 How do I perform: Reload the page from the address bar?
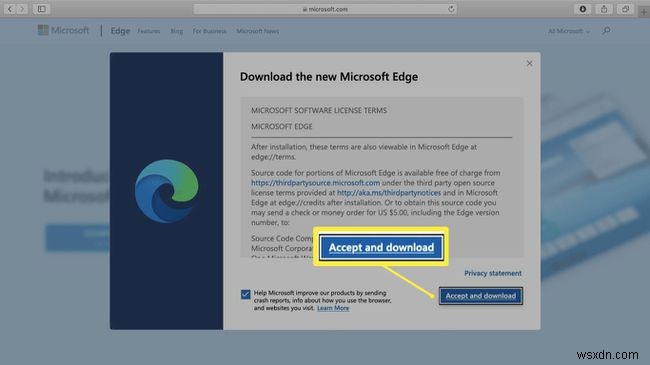point(451,9)
